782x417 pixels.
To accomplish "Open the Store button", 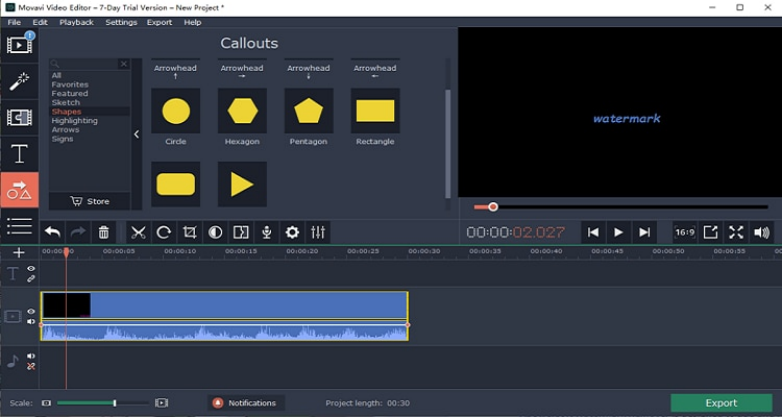I will (x=90, y=202).
